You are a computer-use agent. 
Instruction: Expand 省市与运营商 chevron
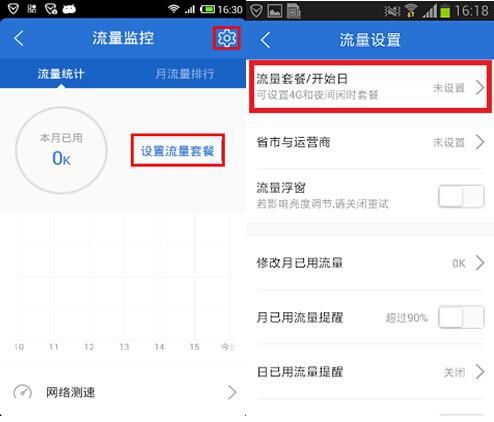pyautogui.click(x=480, y=142)
